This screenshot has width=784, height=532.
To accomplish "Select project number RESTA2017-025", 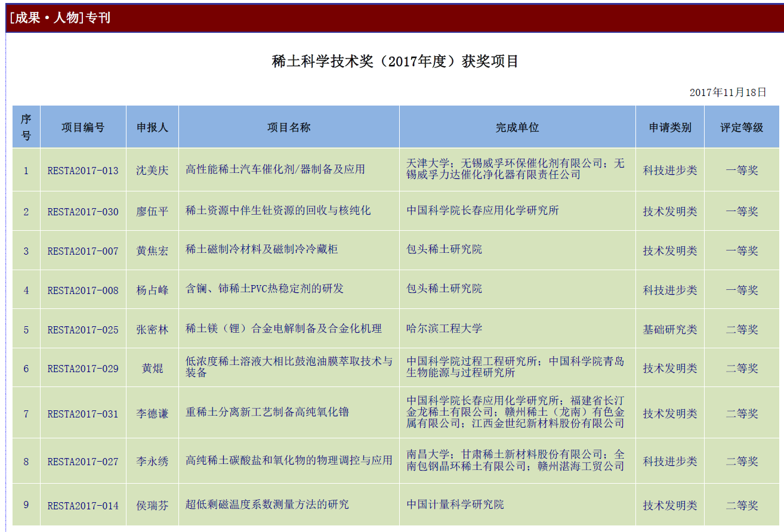I will pos(83,330).
